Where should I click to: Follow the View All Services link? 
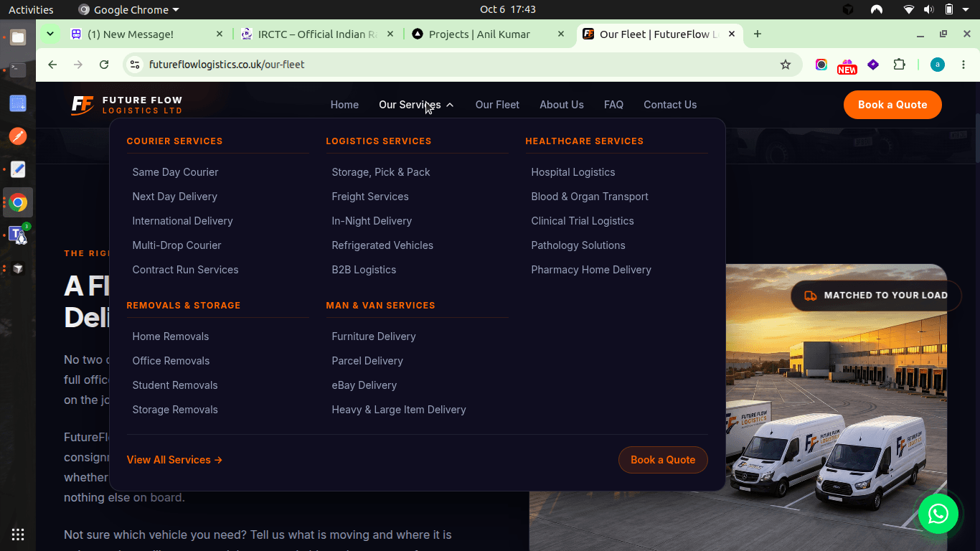[x=174, y=460]
